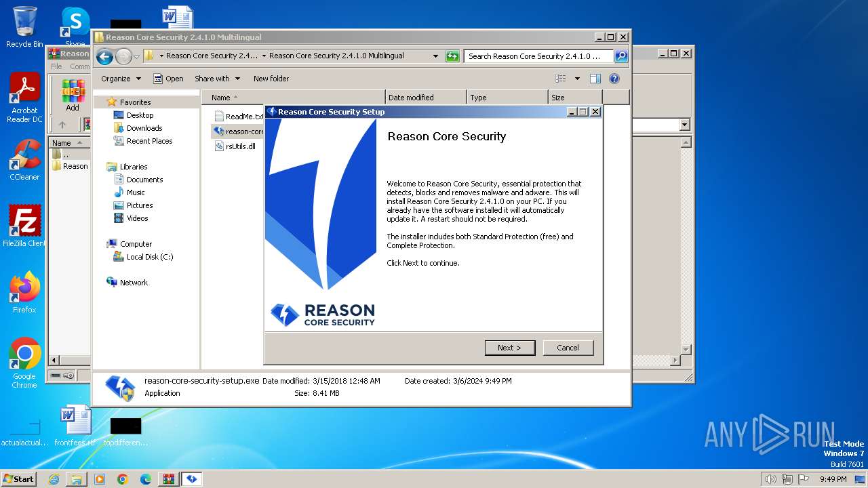Switch to WinRAR taskbar button
The image size is (868, 488).
click(168, 479)
